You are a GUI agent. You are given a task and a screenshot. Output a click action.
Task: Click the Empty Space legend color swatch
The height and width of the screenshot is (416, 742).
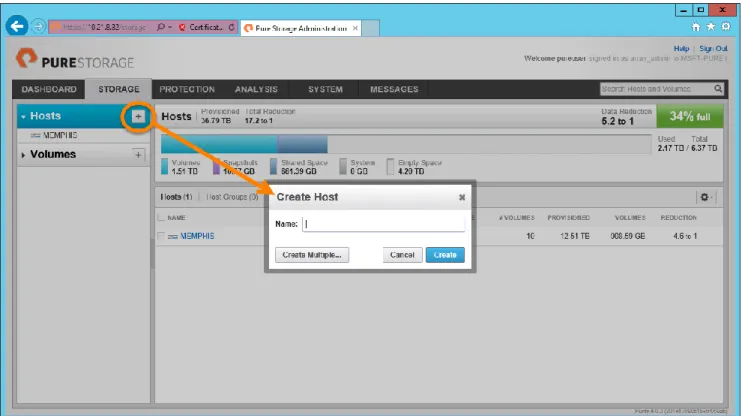[390, 167]
